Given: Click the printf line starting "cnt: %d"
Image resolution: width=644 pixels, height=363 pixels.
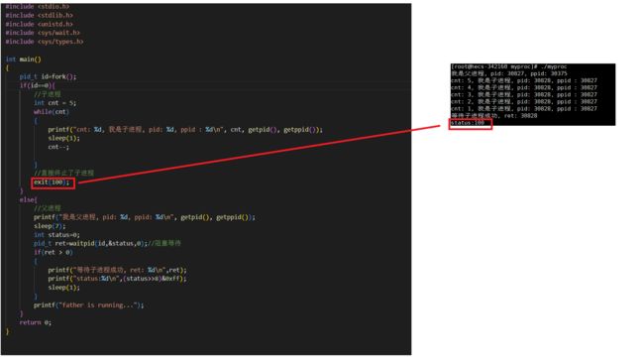Looking at the screenshot, I should 185,130.
